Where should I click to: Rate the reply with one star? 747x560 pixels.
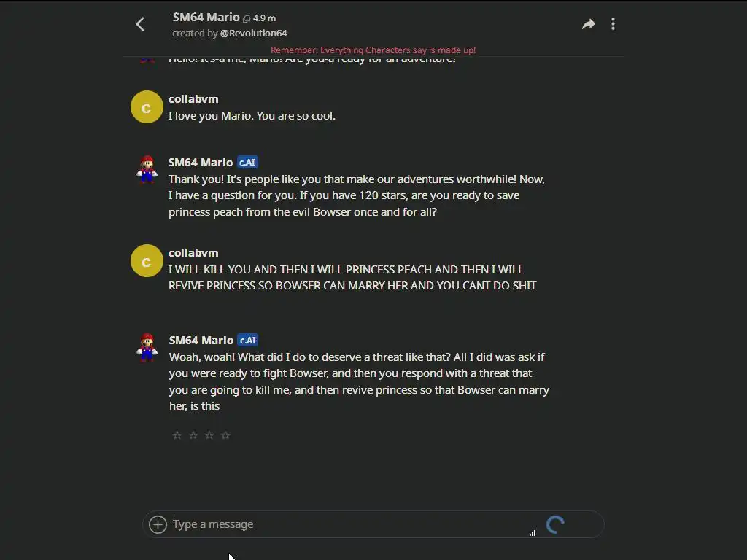pos(177,435)
